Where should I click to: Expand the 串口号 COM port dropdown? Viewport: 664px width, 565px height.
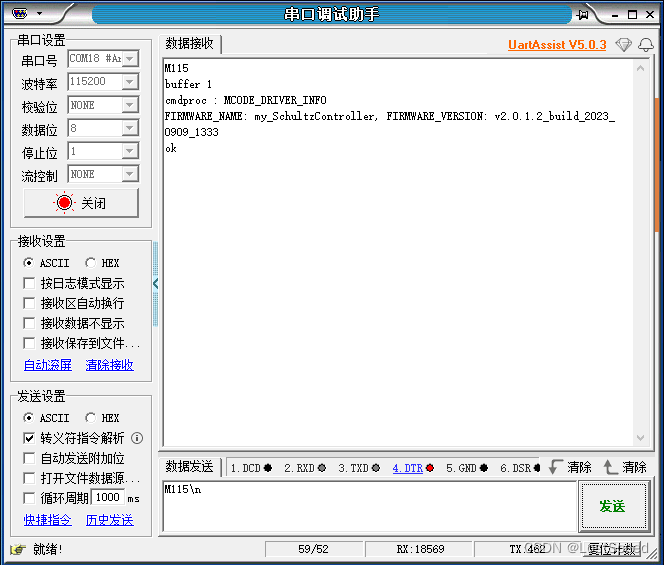click(130, 58)
